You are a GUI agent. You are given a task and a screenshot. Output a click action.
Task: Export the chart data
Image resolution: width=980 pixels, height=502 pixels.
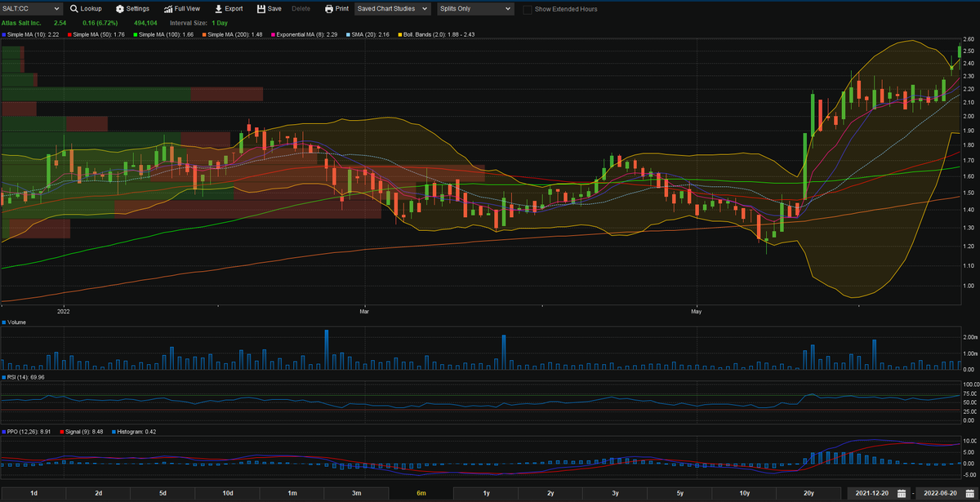pos(229,9)
